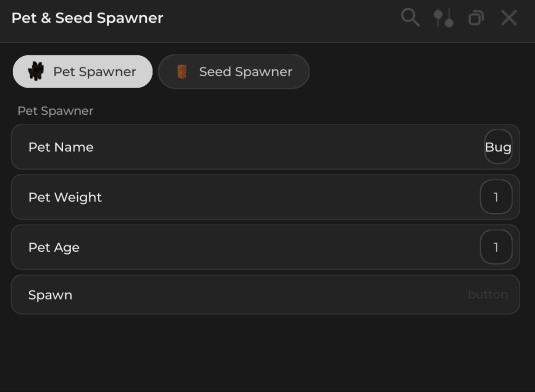Image resolution: width=535 pixels, height=392 pixels.
Task: Click the Pet Spawner section heading
Action: [x=55, y=111]
